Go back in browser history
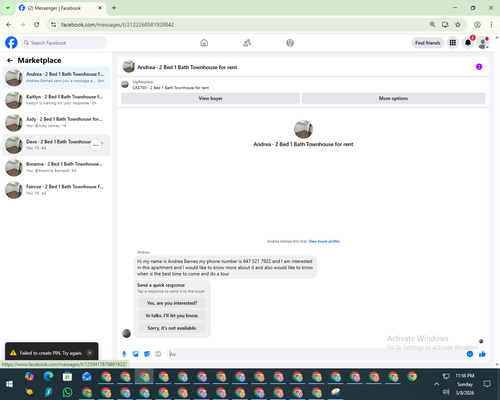Viewport: 500px width, 400px height. pos(9,25)
